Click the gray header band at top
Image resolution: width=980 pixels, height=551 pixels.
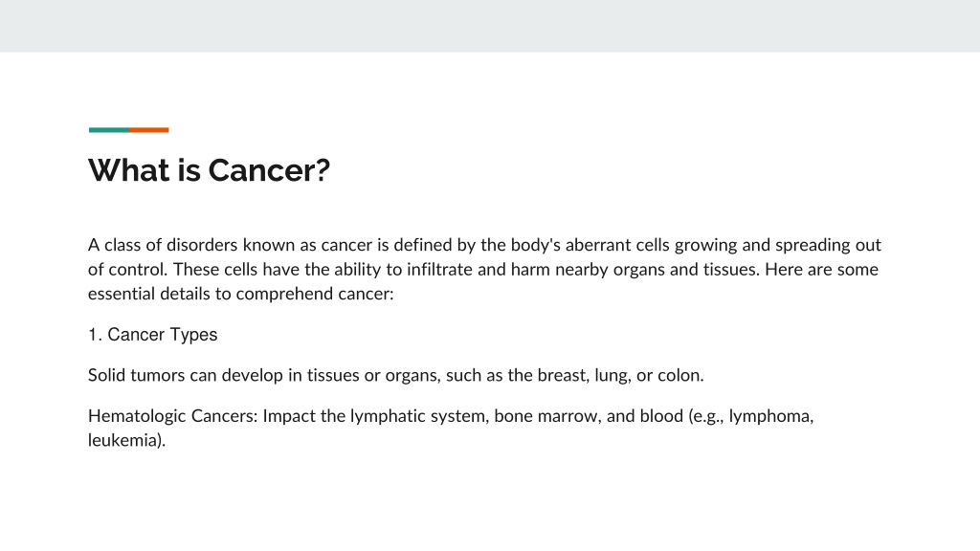[x=490, y=26]
